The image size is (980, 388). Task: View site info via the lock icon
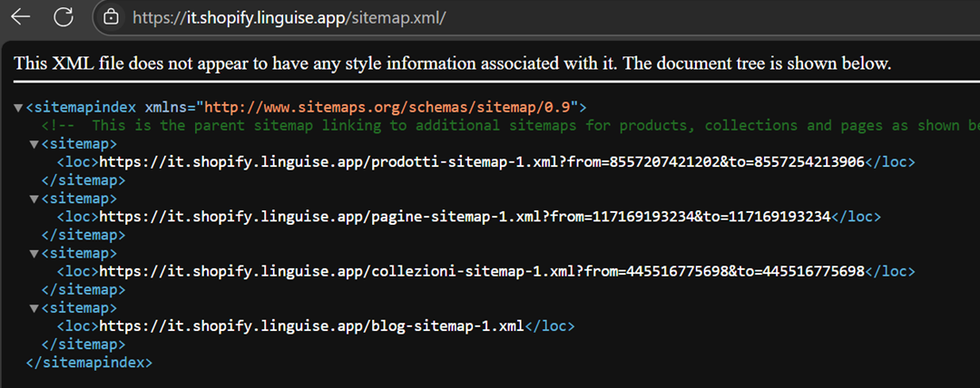point(111,17)
